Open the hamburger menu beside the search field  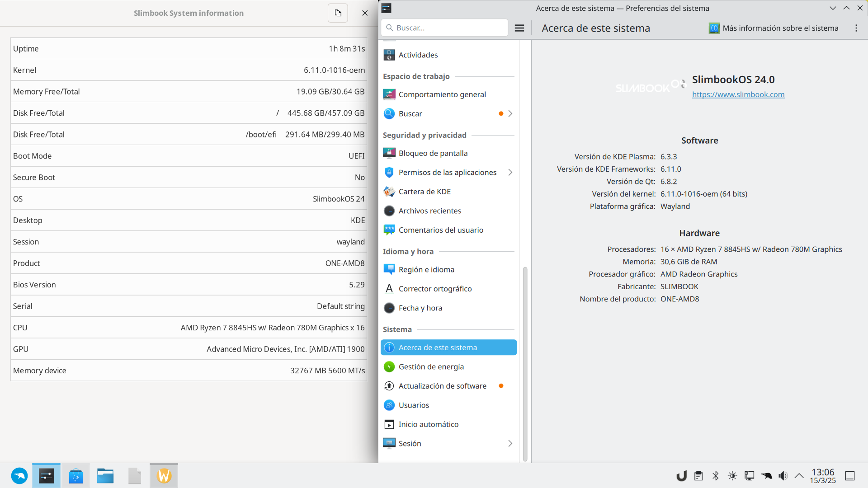[519, 28]
